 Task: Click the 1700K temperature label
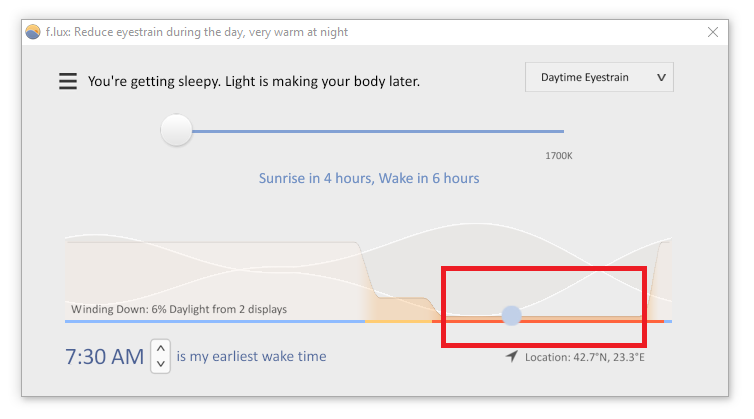click(559, 156)
